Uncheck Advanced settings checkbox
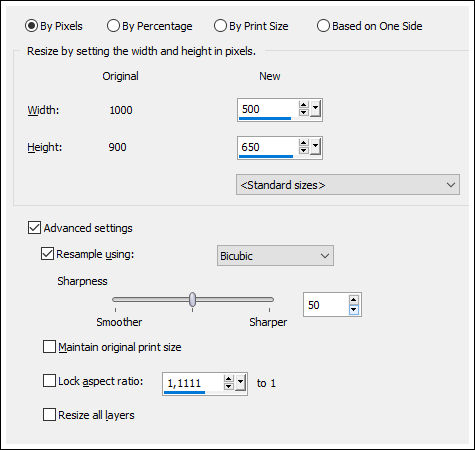Screen dimensions: 475x450 [34, 228]
